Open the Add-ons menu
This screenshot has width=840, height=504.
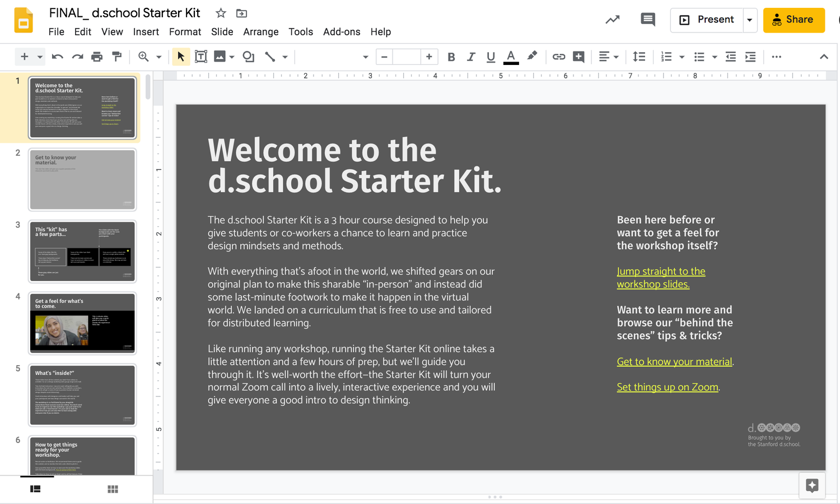click(x=342, y=32)
